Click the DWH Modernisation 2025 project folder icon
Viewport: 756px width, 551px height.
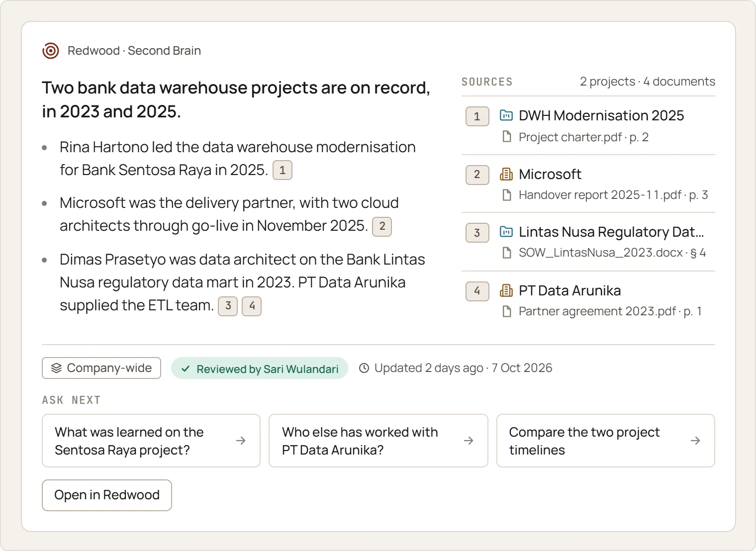[506, 115]
